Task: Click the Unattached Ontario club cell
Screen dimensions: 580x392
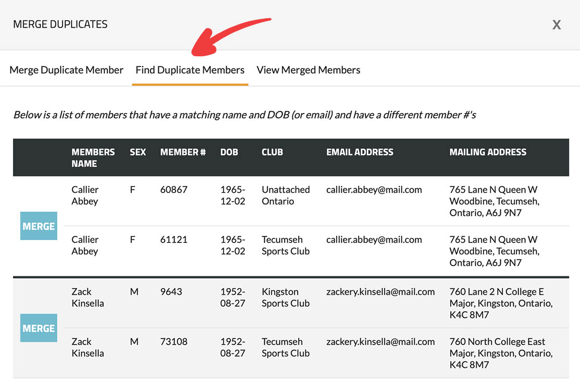Action: 286,195
